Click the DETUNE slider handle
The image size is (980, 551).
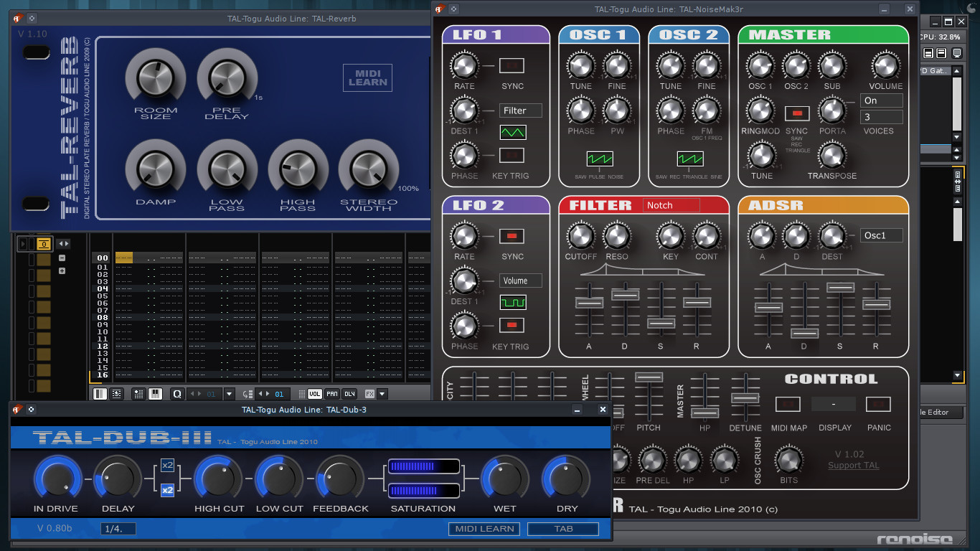[745, 398]
